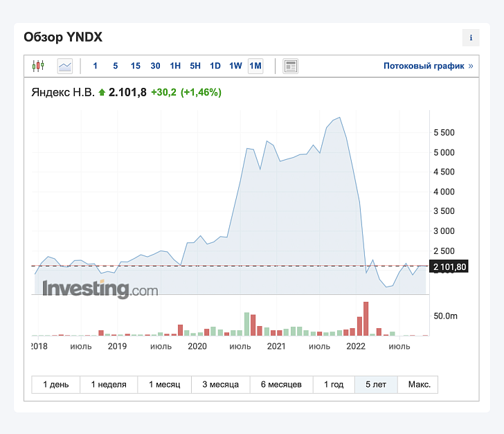Click the green up arrow by price
The width and height of the screenshot is (504, 434).
coord(102,93)
